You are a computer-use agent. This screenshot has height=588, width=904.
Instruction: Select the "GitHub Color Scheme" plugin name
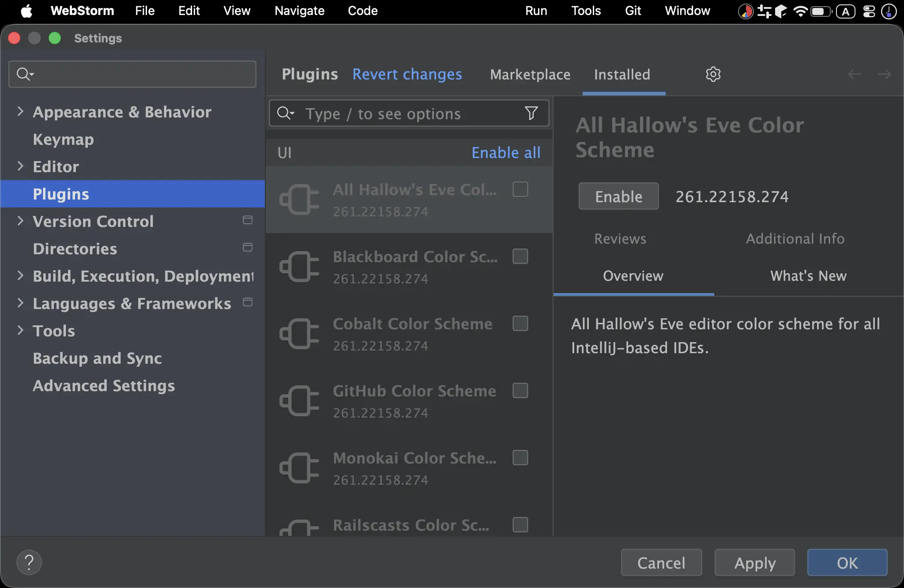coord(414,391)
